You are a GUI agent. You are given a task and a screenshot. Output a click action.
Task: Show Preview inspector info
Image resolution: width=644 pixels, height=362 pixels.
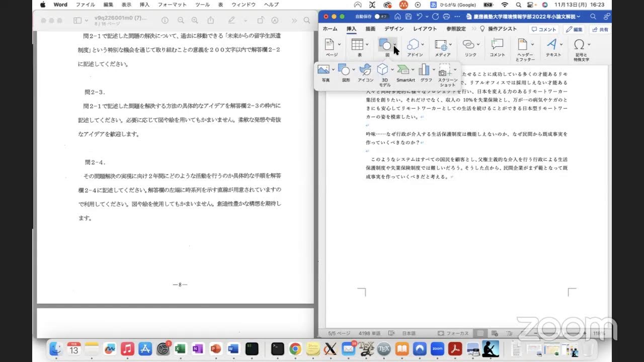click(x=165, y=21)
